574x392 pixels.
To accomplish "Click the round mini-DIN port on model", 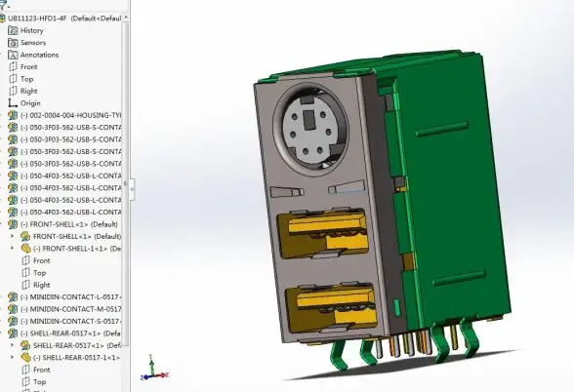I will pos(310,131).
